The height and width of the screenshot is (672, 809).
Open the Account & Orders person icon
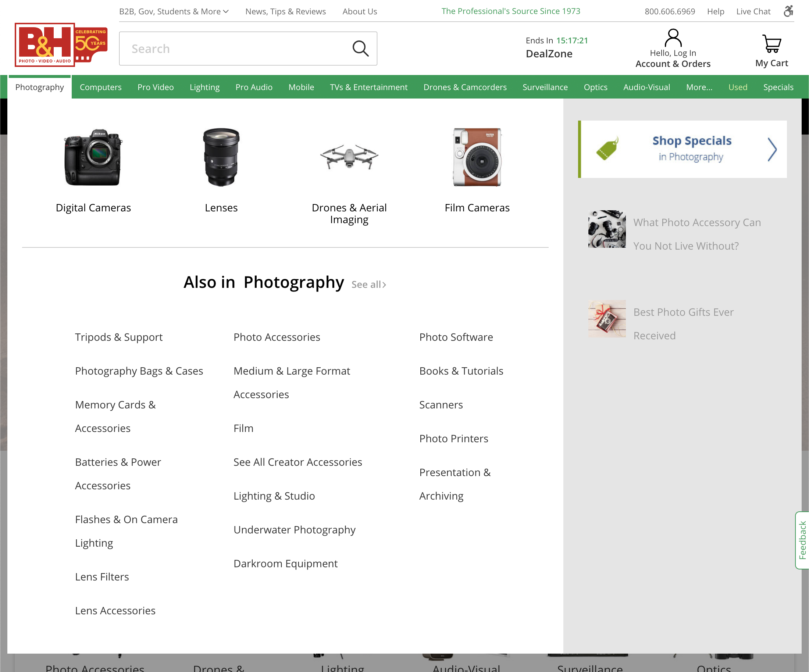673,37
